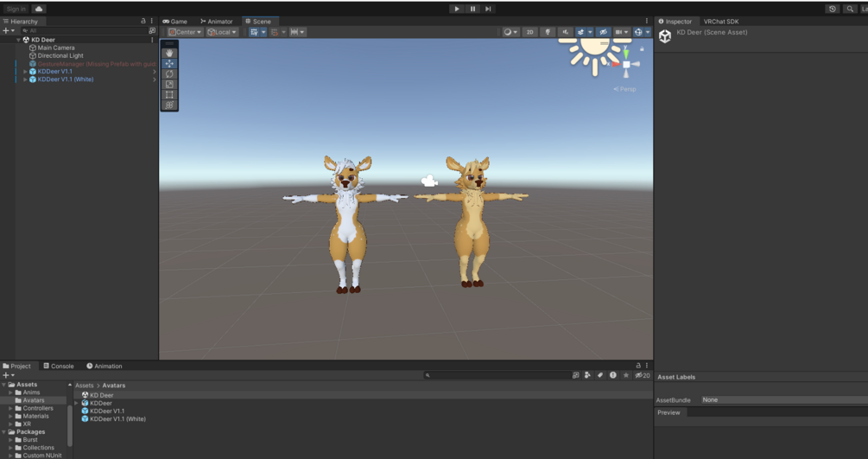Open Local handle rotation dropdown
This screenshot has height=459, width=868.
pos(222,32)
